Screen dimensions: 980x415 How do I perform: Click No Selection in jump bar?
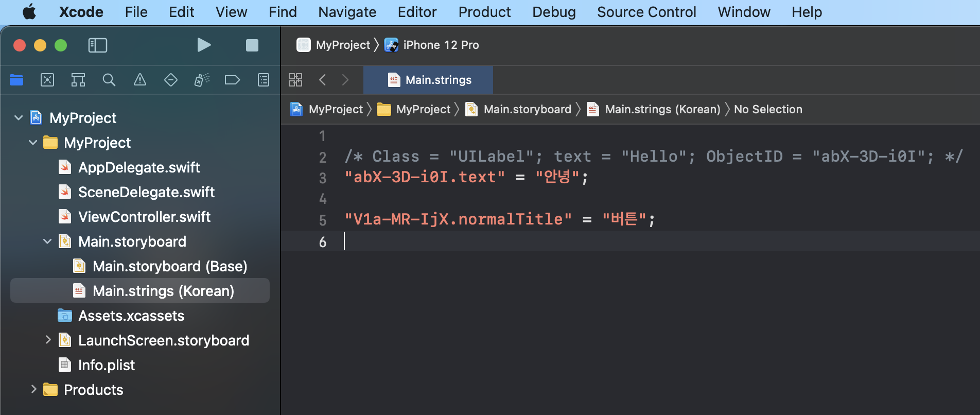(x=768, y=109)
